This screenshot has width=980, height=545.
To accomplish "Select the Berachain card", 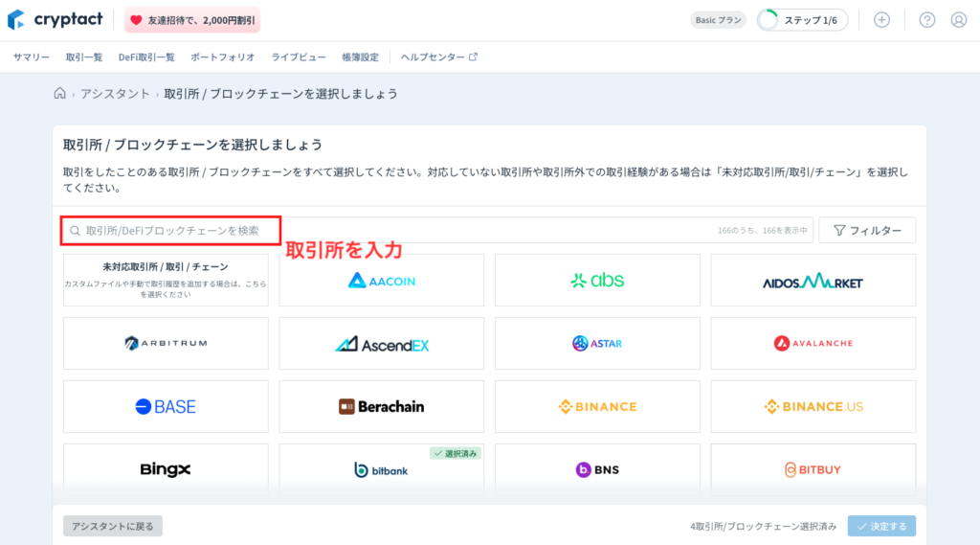I will [381, 406].
